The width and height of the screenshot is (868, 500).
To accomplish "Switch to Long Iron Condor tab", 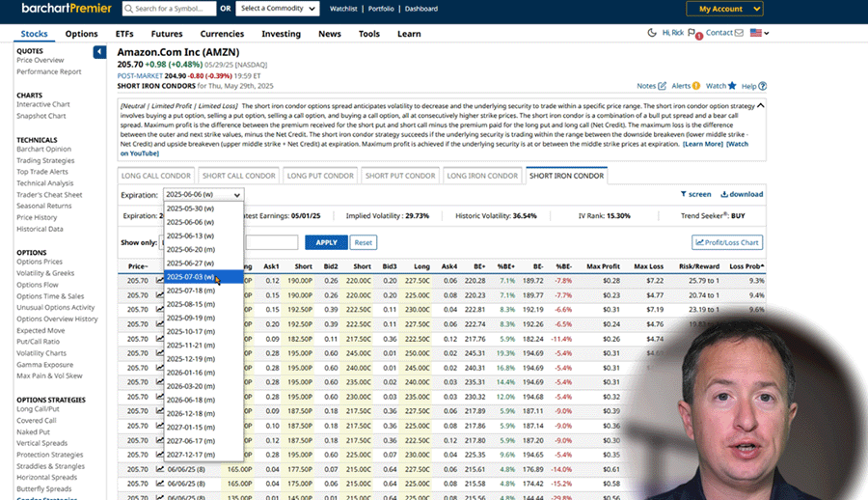I will pos(482,176).
